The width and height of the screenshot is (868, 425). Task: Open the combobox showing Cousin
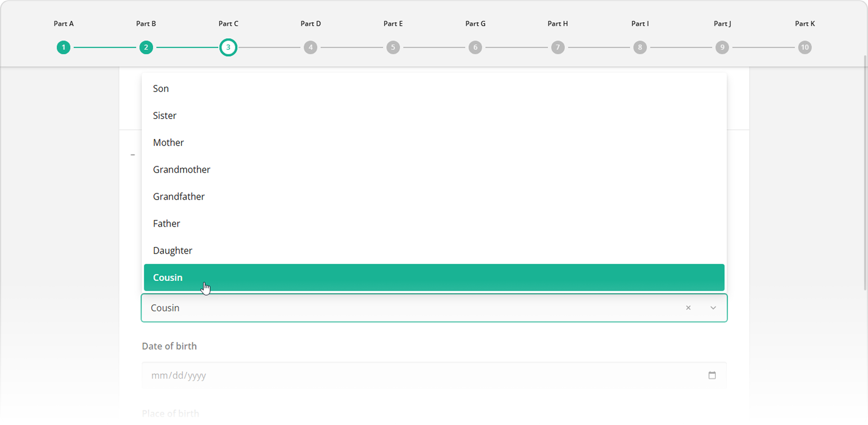394,308
